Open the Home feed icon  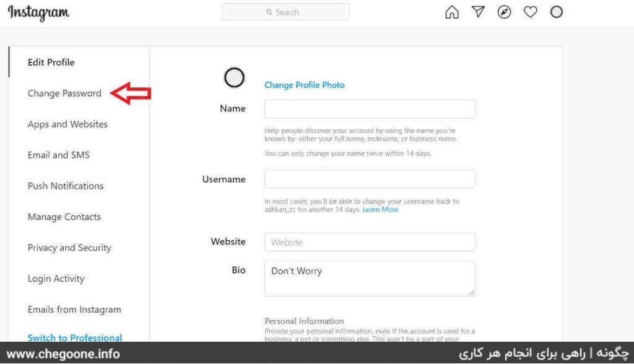[451, 12]
